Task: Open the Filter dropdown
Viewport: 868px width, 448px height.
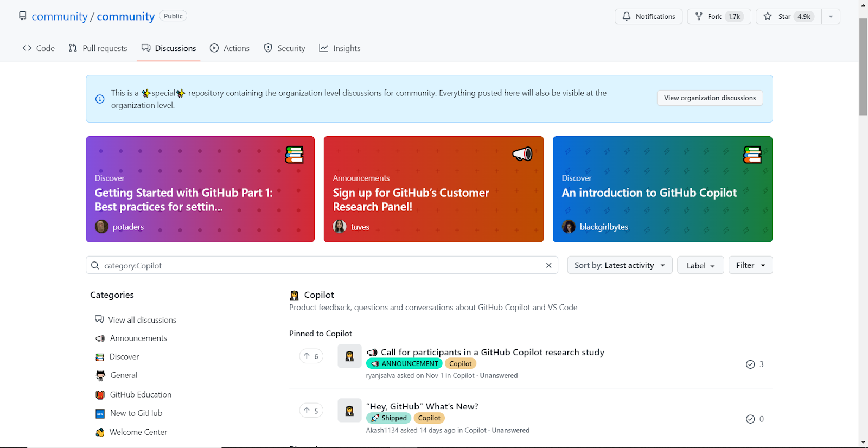Action: click(750, 265)
